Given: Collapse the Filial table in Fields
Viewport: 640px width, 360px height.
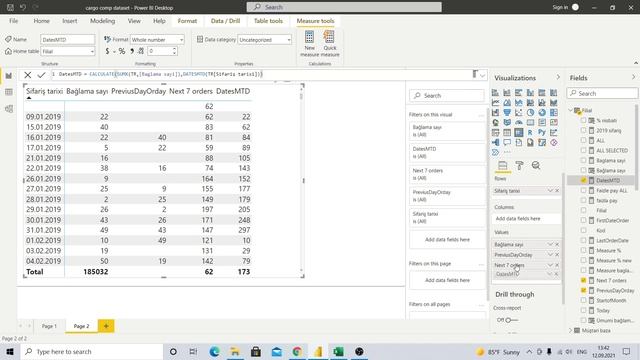Looking at the screenshot, I should click(571, 110).
